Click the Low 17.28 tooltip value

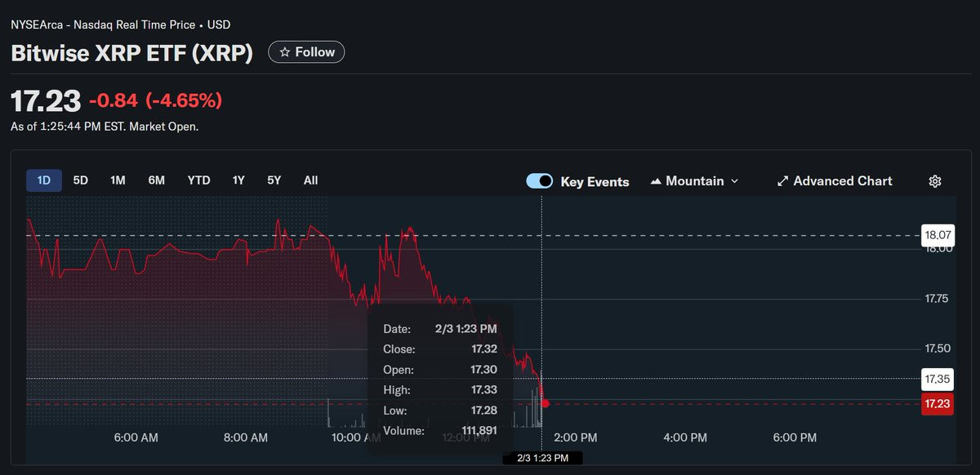click(483, 411)
